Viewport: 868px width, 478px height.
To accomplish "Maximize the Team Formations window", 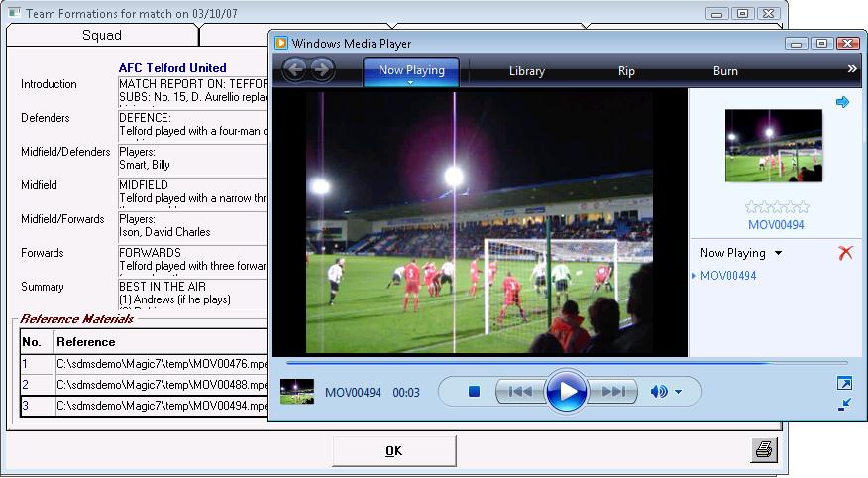I will pos(743,13).
